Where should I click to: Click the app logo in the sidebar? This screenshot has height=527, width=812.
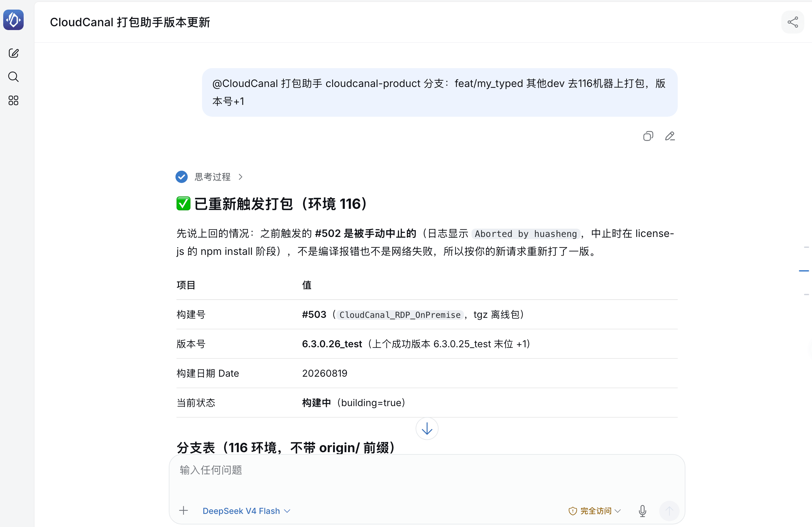coord(13,20)
